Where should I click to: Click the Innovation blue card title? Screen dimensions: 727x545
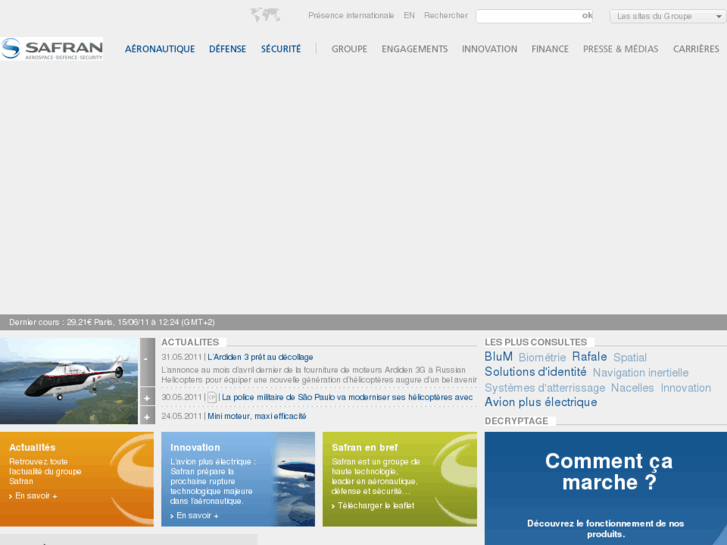(195, 448)
